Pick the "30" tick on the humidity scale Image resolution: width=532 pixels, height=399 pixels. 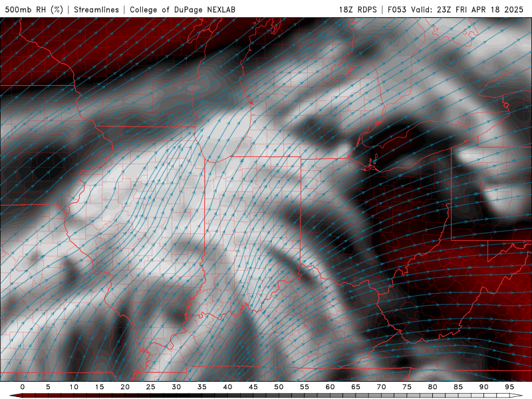pos(176,387)
